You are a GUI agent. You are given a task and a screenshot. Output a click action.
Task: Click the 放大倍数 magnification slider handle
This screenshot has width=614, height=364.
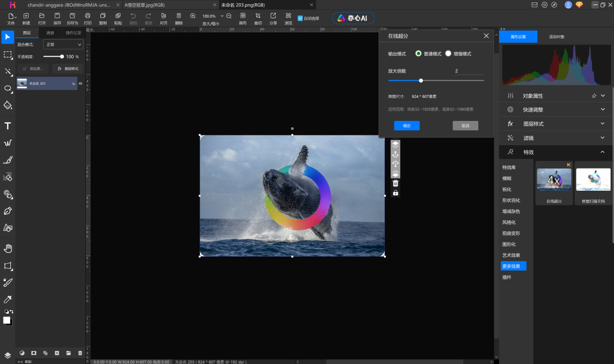[421, 80]
